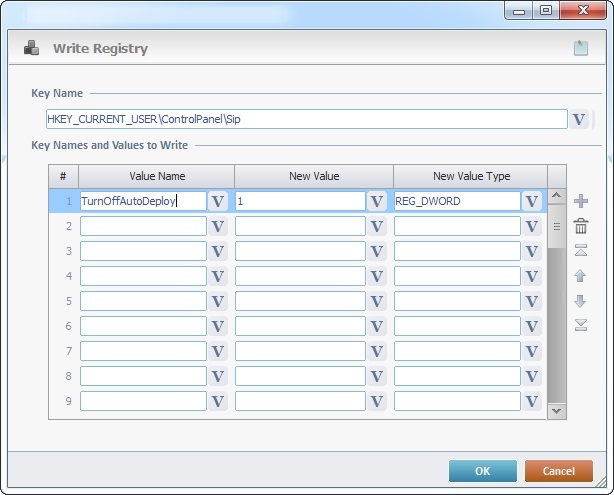The image size is (614, 495).
Task: Click the move row up arrow
Action: [581, 276]
